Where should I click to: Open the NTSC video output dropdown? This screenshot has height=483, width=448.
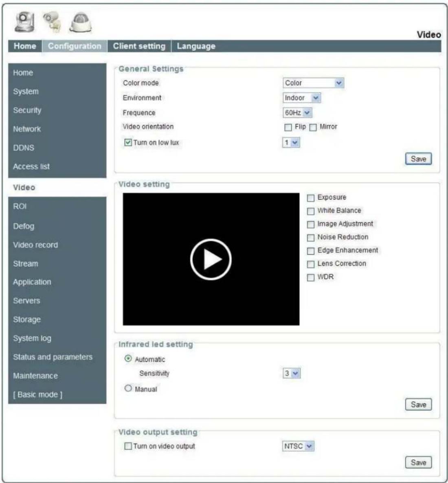[298, 446]
